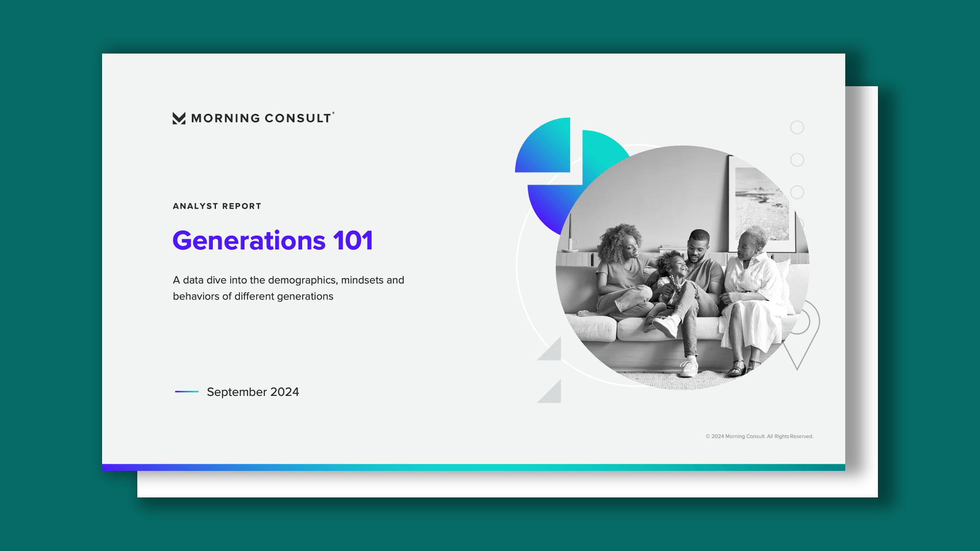Click the Morning Consult M logo icon
Screen dimensions: 980x551
click(x=179, y=118)
